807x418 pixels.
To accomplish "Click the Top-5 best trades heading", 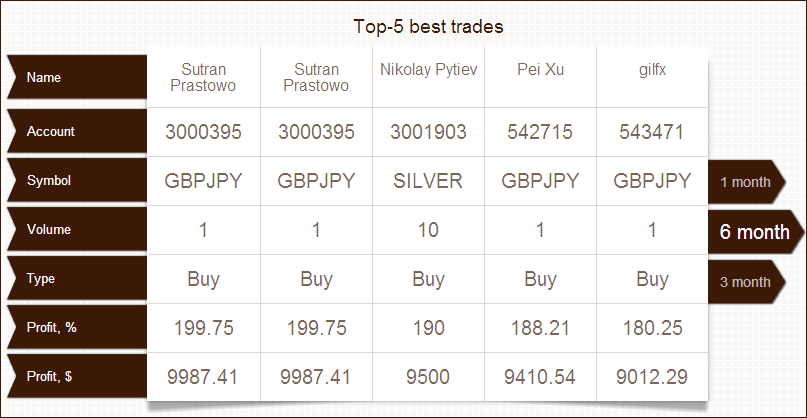I will 428,26.
